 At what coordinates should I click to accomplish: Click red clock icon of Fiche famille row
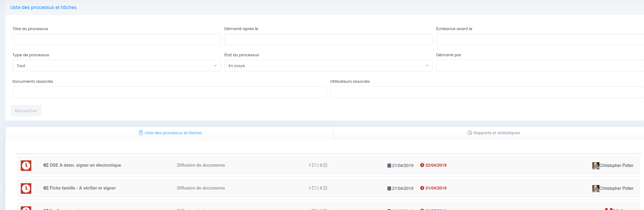tap(26, 188)
